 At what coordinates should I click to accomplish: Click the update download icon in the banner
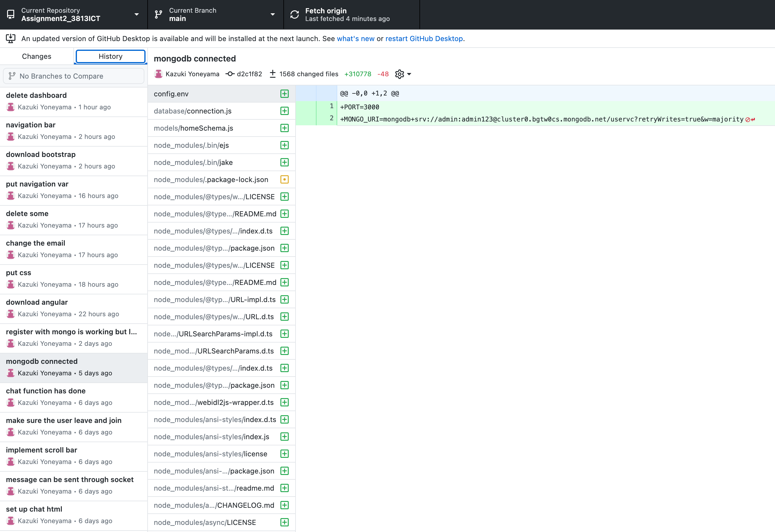(x=10, y=38)
